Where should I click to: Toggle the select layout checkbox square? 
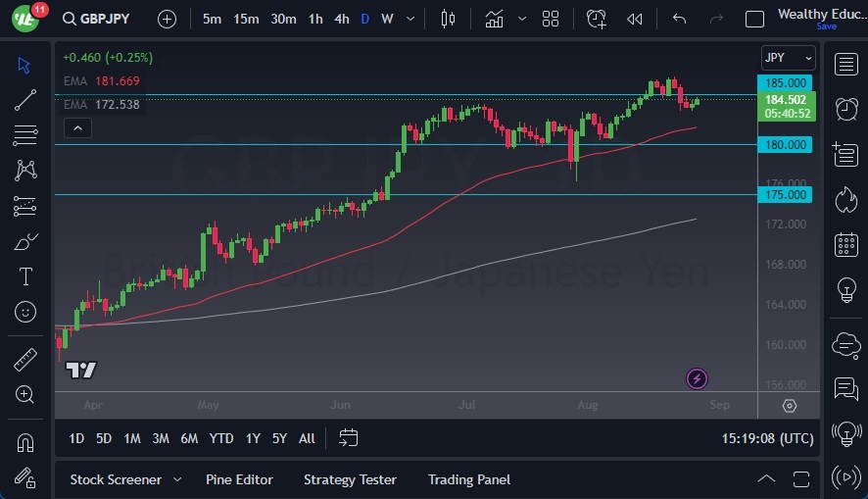click(754, 19)
